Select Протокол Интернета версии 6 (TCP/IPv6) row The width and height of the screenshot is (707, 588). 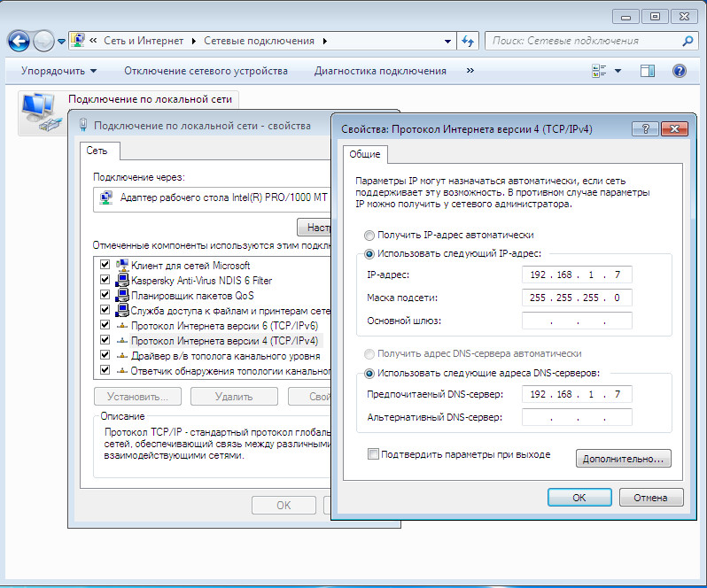pyautogui.click(x=224, y=326)
